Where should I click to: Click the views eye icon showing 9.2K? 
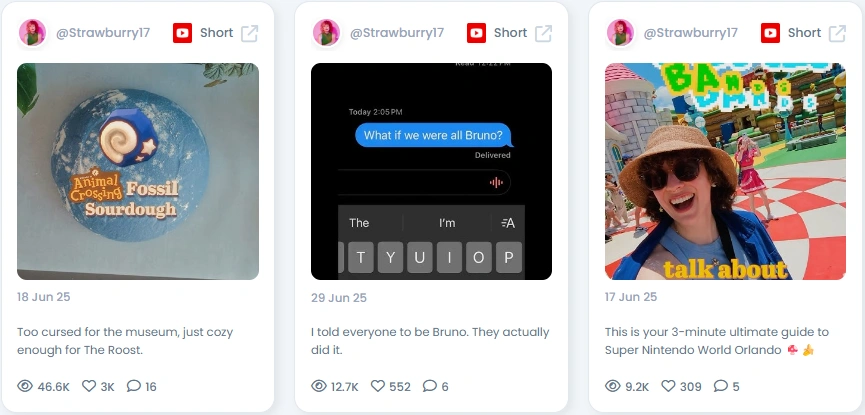coord(613,386)
